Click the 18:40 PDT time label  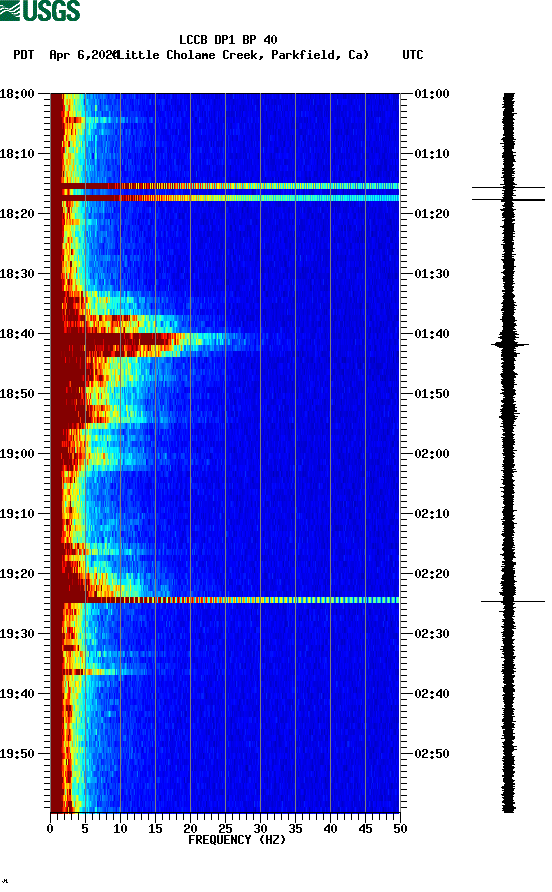17,334
